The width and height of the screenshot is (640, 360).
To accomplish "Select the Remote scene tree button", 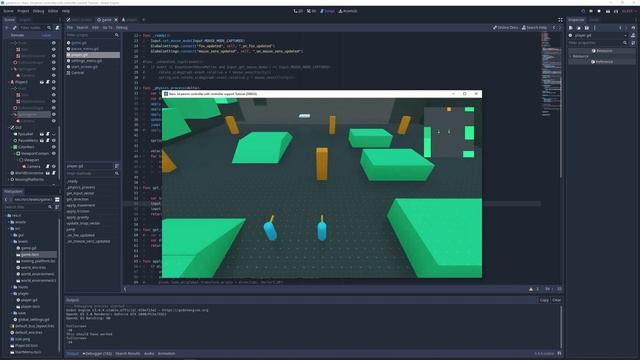I will tap(17, 35).
